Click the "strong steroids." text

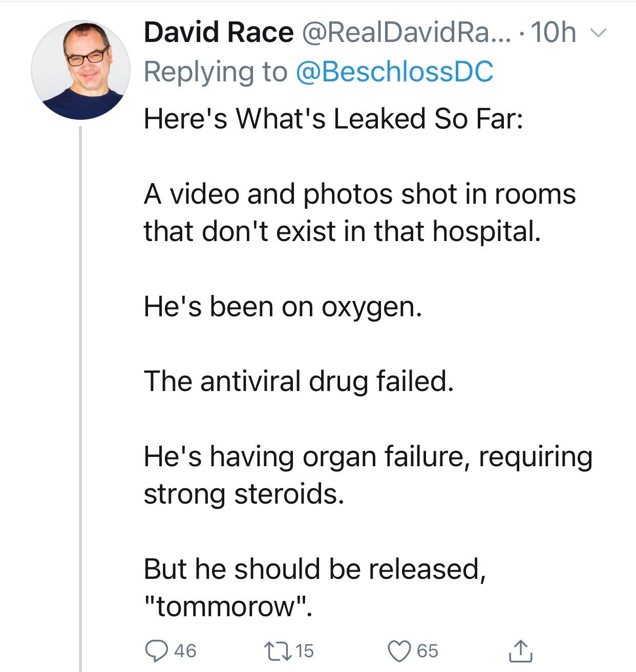pos(244,494)
